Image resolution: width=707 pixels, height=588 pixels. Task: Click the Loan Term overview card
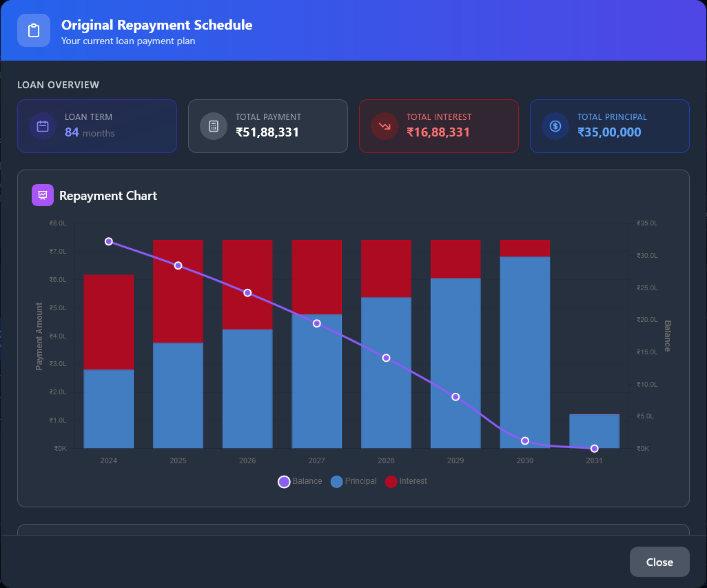coord(97,126)
